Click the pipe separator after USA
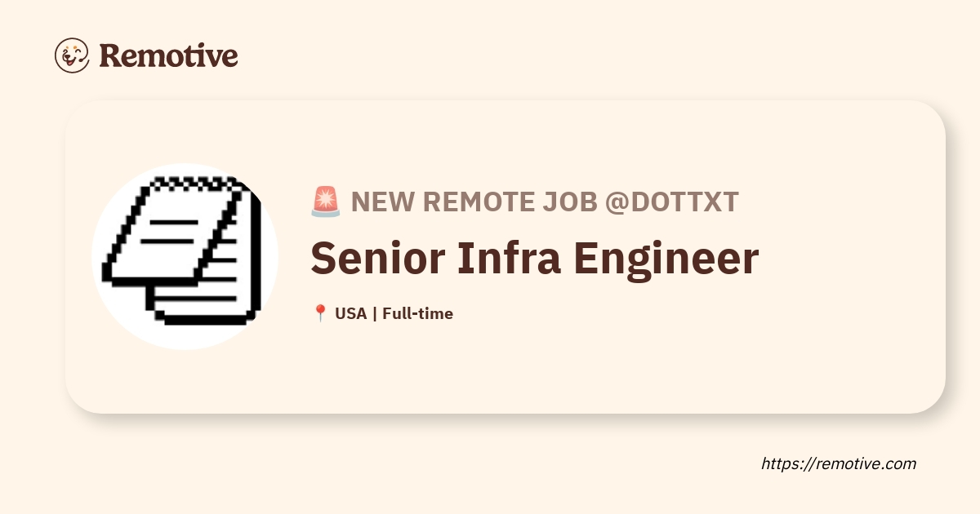 (x=374, y=313)
